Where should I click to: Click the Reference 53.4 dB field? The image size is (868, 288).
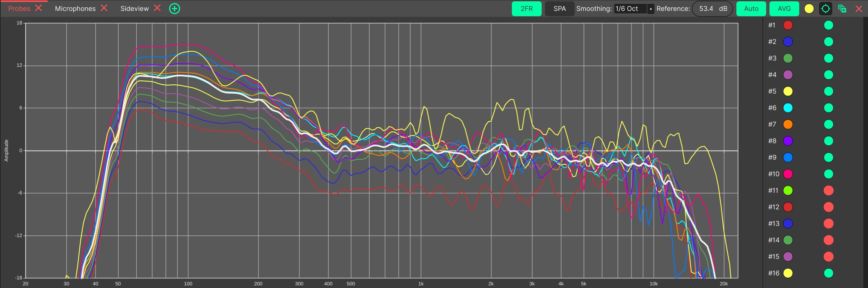click(712, 9)
